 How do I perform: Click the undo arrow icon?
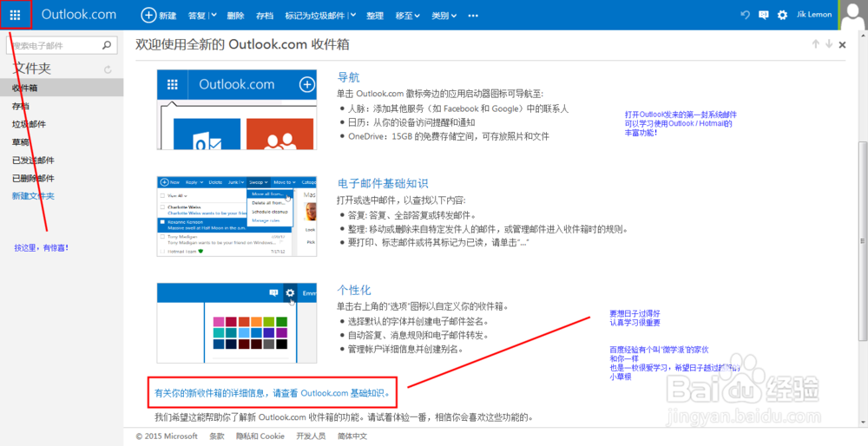click(745, 15)
